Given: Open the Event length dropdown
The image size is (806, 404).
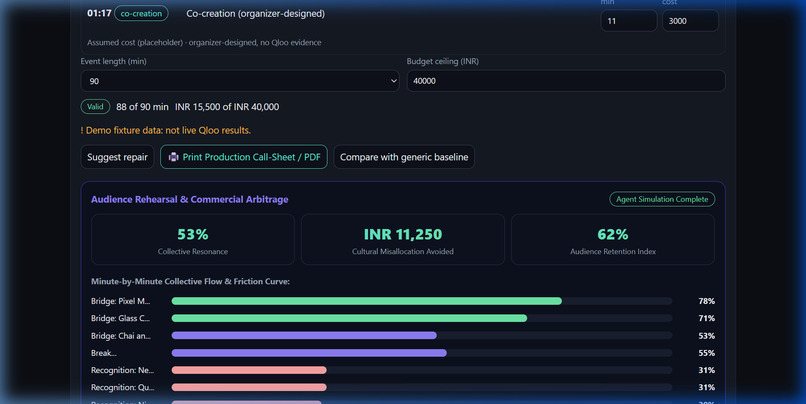Looking at the screenshot, I should point(240,81).
